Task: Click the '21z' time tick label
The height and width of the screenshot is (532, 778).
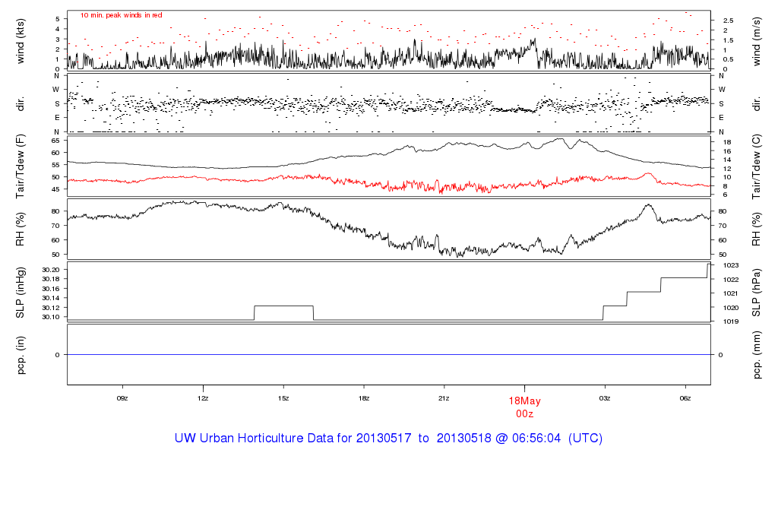Action: [444, 398]
